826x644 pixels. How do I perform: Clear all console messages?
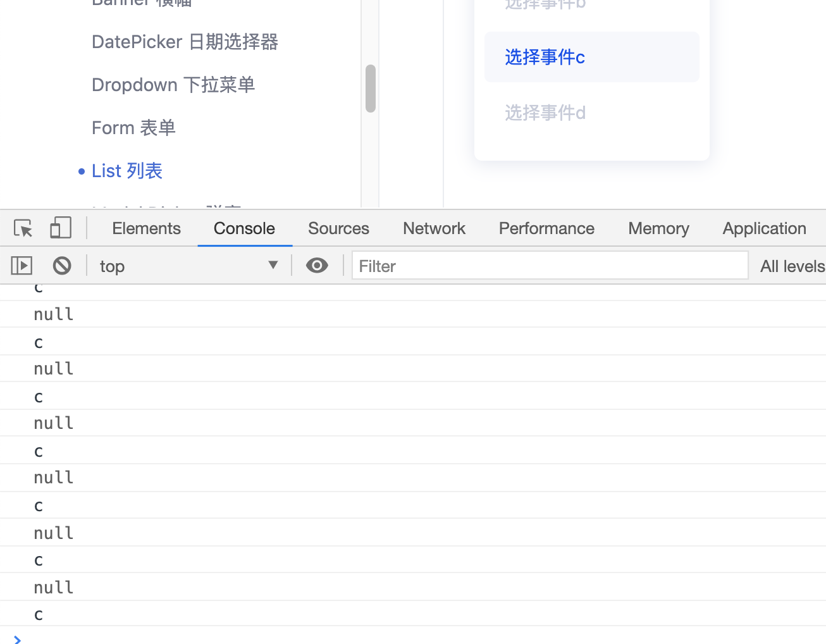coord(61,265)
